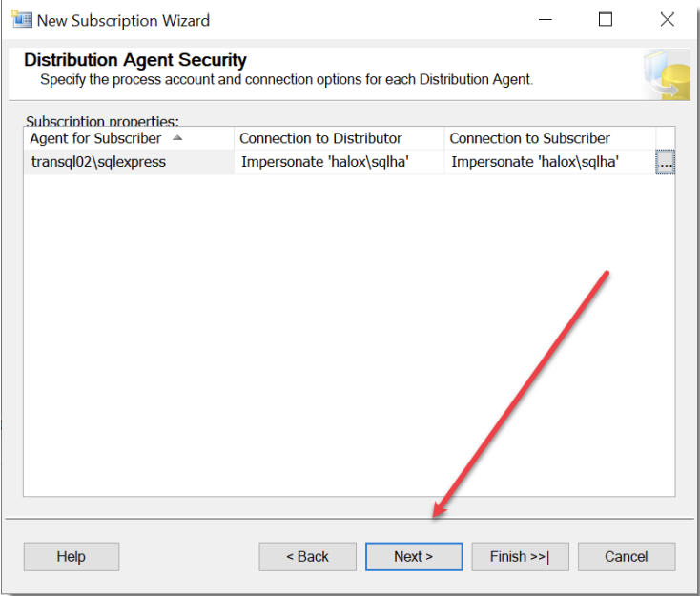Close the wizard window with X

(667, 20)
